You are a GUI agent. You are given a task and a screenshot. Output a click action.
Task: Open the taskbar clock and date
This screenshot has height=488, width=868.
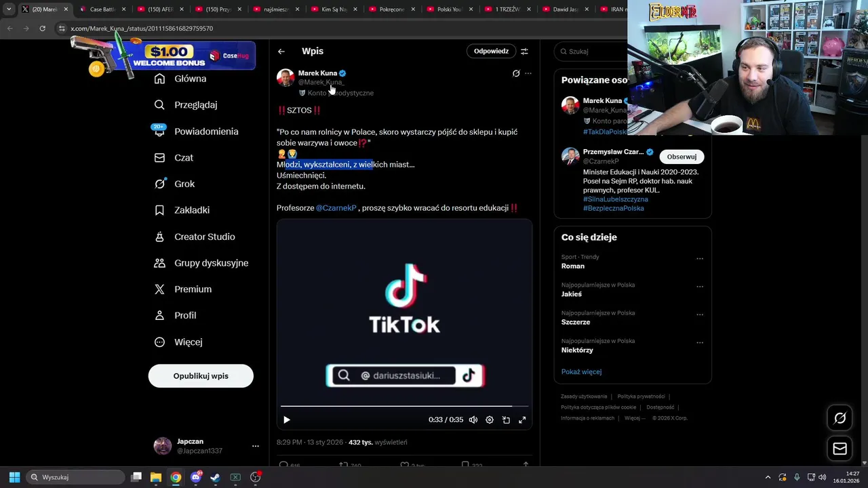[x=847, y=477]
